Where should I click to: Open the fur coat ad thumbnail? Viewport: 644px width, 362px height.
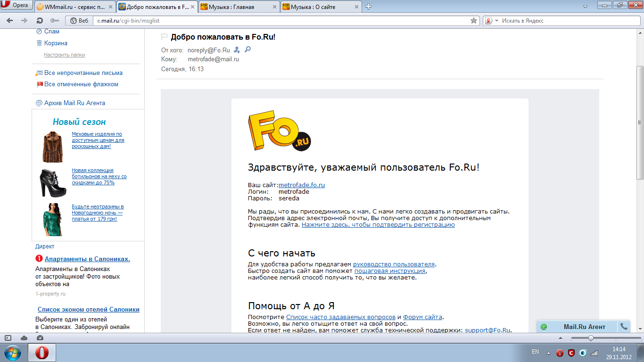pos(52,148)
